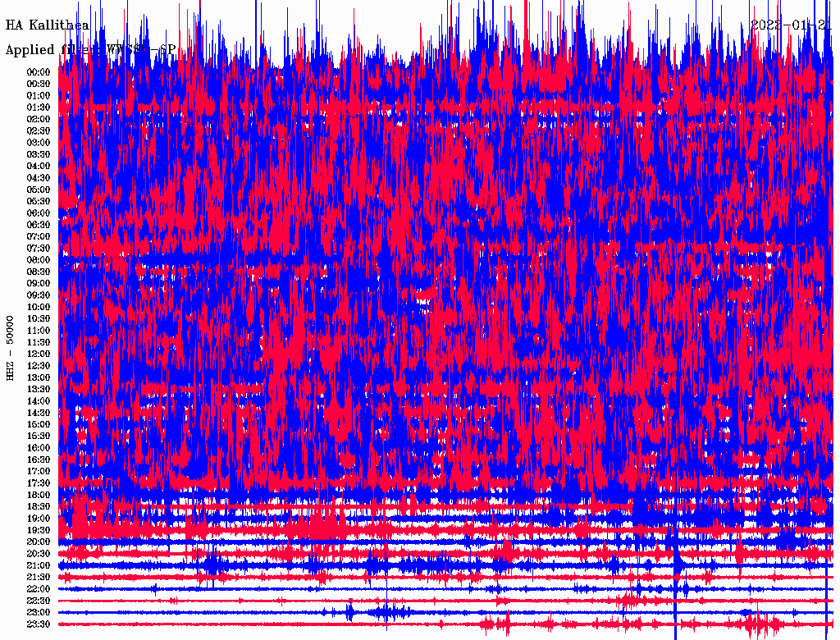Select the 10:30 time label

[x=39, y=319]
